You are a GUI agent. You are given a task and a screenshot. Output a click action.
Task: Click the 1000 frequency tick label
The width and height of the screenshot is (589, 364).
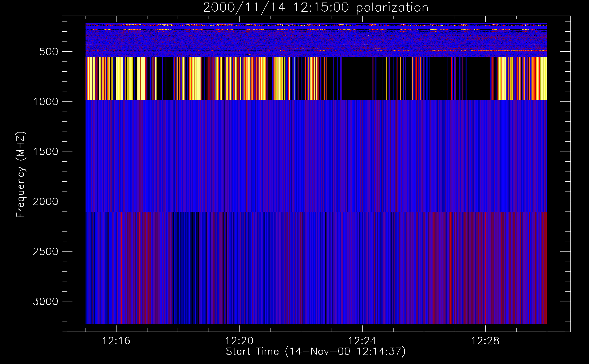pos(46,102)
